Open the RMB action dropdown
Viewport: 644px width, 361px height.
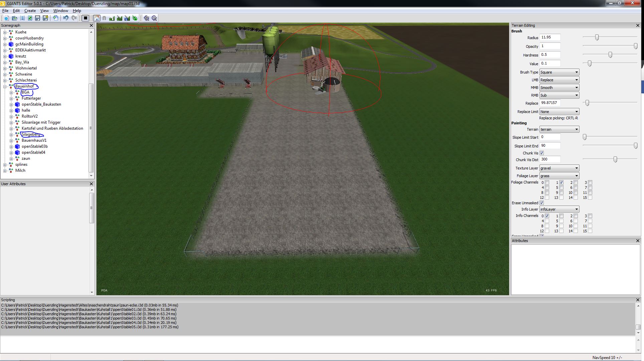pos(559,95)
